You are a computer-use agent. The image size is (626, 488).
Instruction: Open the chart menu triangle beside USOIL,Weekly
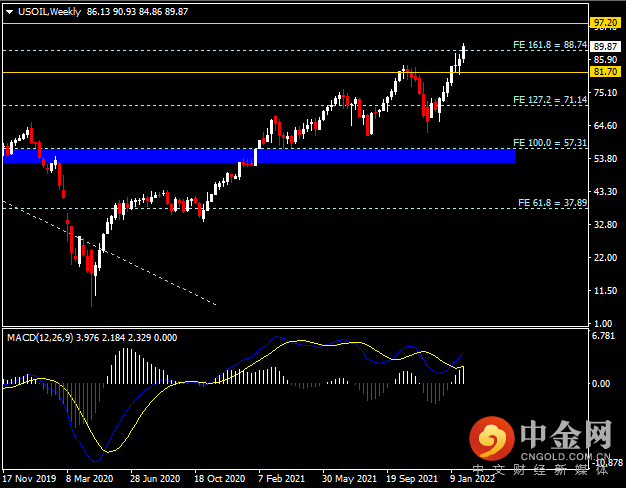coord(10,12)
